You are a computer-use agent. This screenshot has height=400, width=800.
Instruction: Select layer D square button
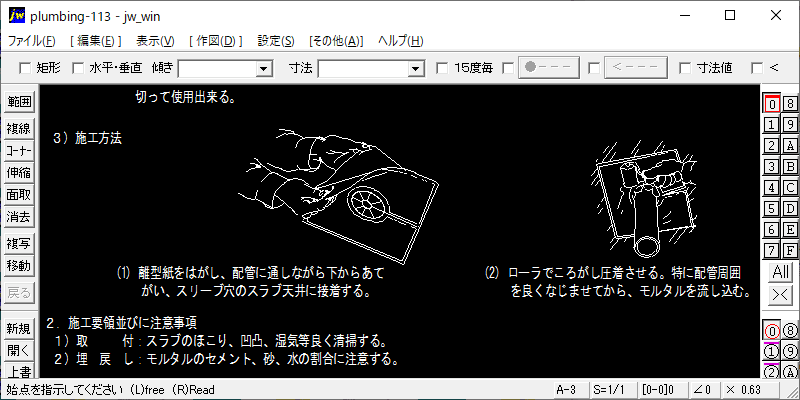pyautogui.click(x=790, y=209)
